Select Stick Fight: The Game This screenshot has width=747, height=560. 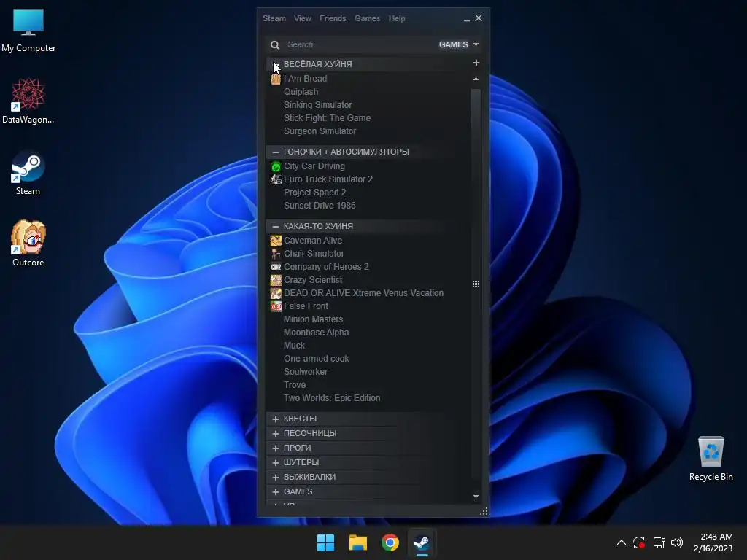(328, 118)
